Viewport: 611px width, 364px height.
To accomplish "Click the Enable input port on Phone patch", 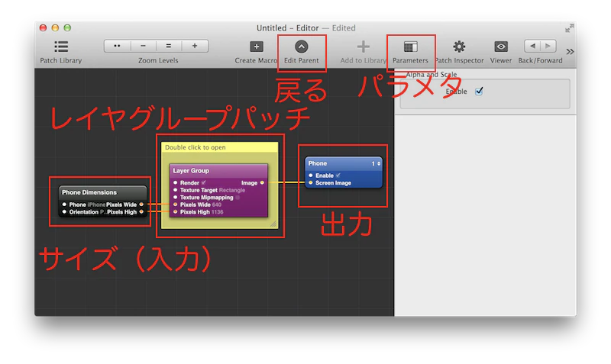I will [311, 176].
